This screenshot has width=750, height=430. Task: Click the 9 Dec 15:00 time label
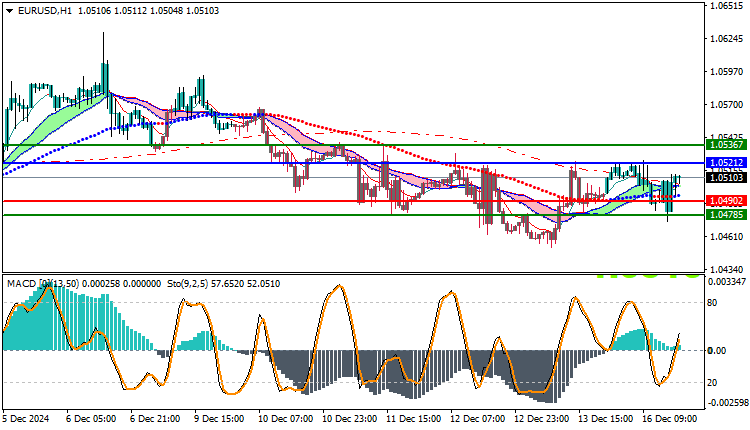[x=219, y=419]
